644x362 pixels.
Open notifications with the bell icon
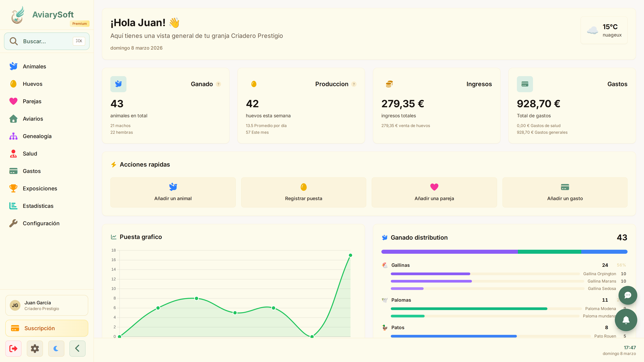626,320
